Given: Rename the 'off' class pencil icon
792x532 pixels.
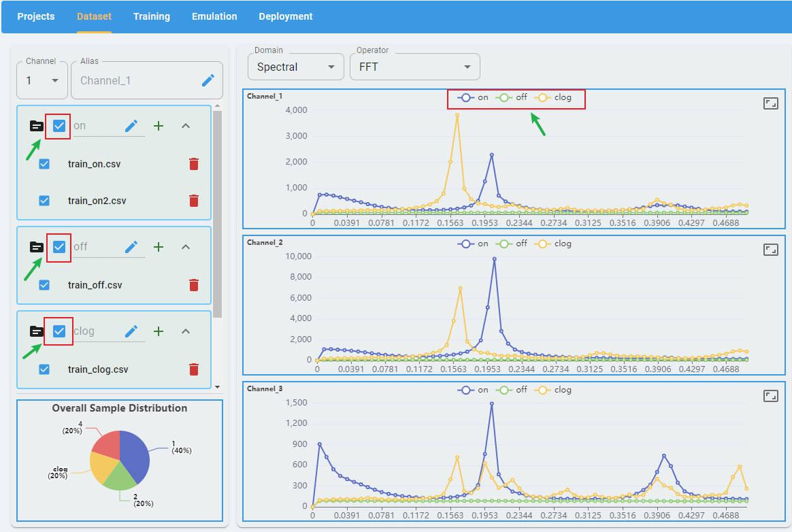Looking at the screenshot, I should coord(131,247).
